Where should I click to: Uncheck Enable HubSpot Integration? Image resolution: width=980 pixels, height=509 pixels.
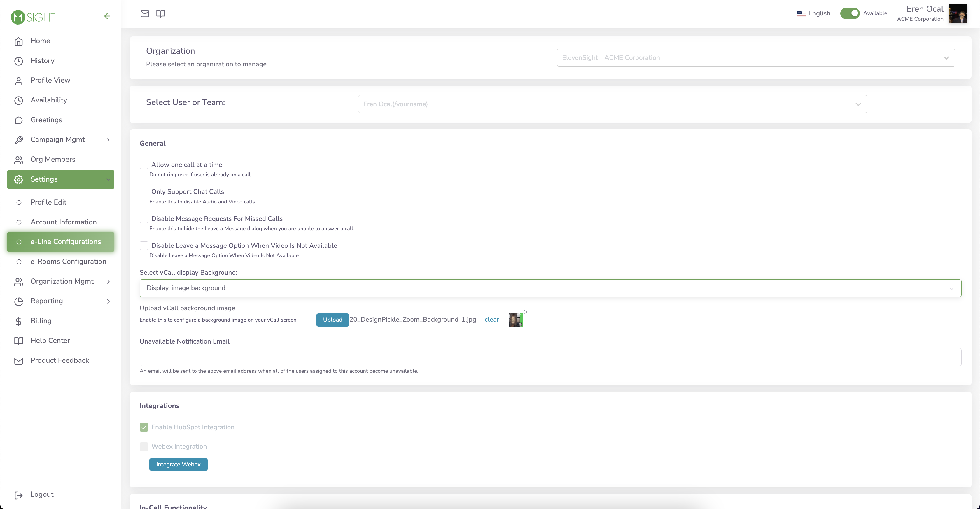[144, 427]
